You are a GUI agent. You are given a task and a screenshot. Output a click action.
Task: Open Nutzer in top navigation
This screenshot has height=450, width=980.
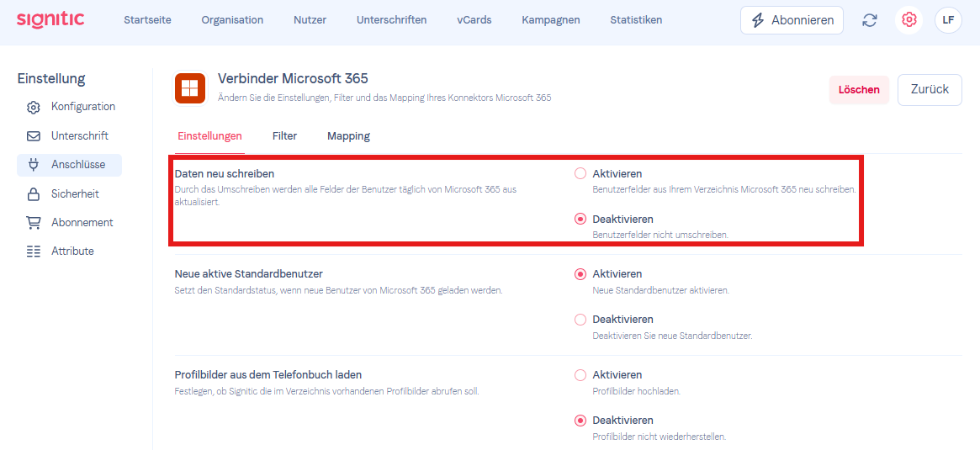310,20
